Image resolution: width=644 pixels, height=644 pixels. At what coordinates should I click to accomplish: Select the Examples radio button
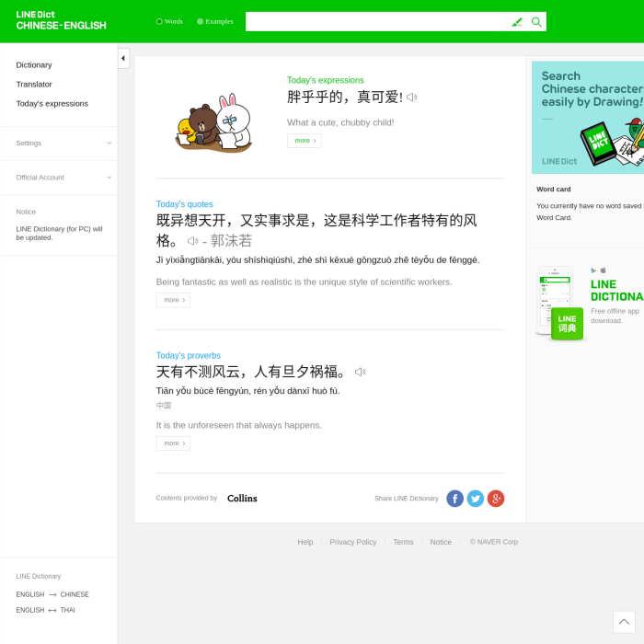tap(200, 21)
